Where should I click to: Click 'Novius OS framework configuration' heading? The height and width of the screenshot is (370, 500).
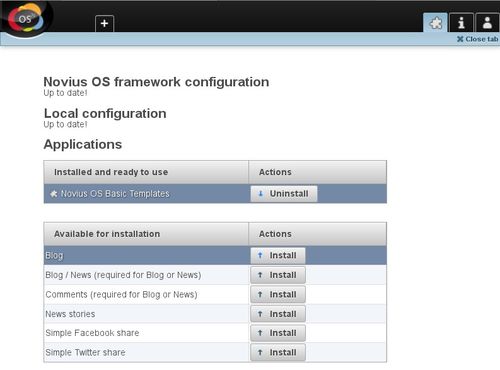[x=156, y=82]
